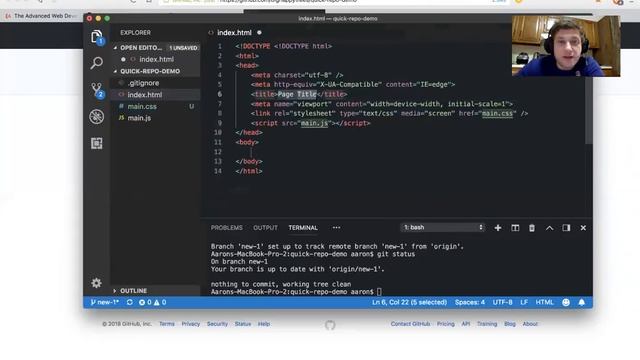Click the unsaved dot on index.html tab
This screenshot has height=360, width=640.
coord(259,33)
